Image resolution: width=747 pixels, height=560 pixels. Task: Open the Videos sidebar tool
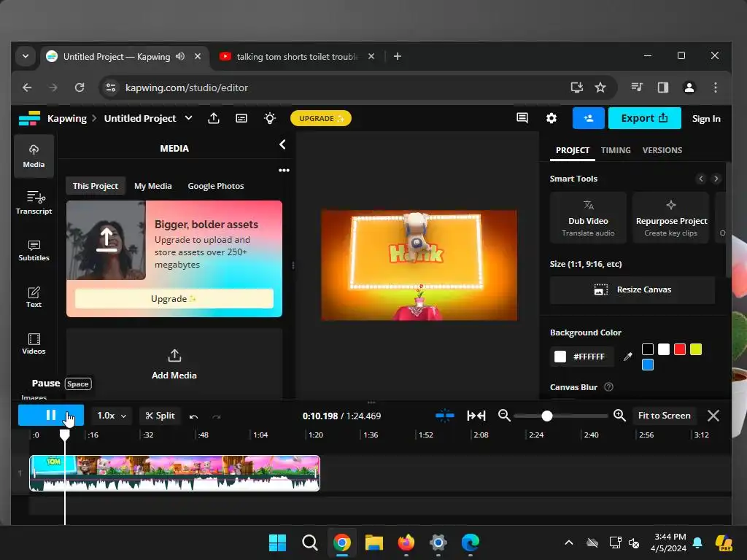(34, 344)
